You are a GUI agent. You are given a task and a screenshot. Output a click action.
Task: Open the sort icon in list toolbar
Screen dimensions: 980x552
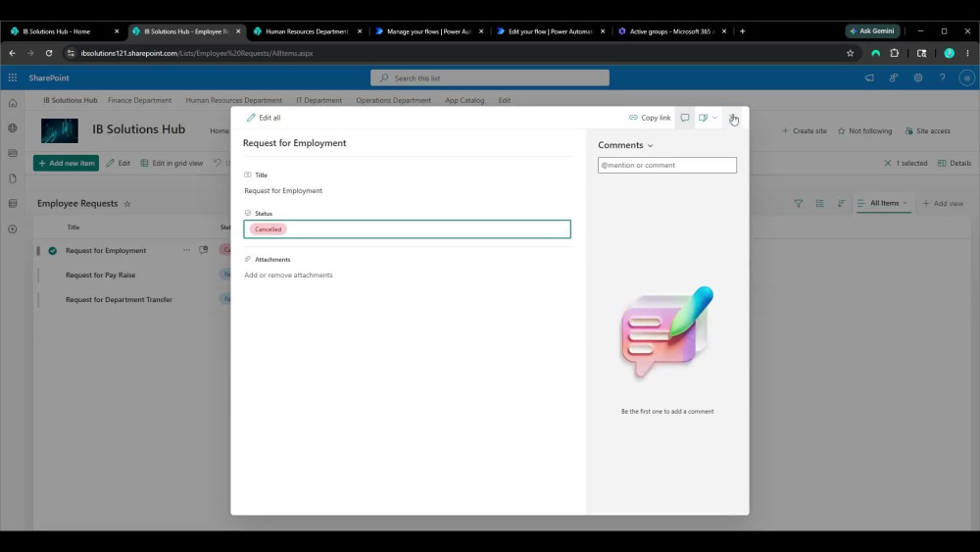pyautogui.click(x=841, y=203)
